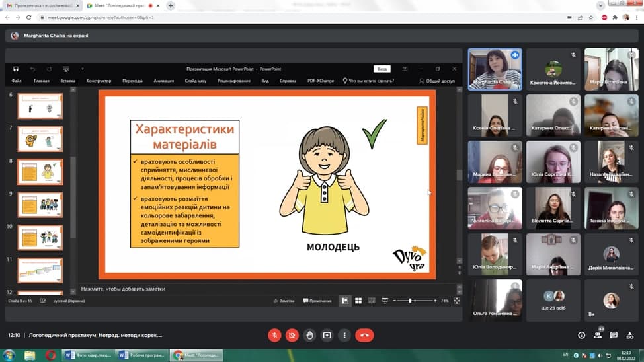
Task: Click the 'Ще 25 осіб' participants tile
Action: point(553,301)
